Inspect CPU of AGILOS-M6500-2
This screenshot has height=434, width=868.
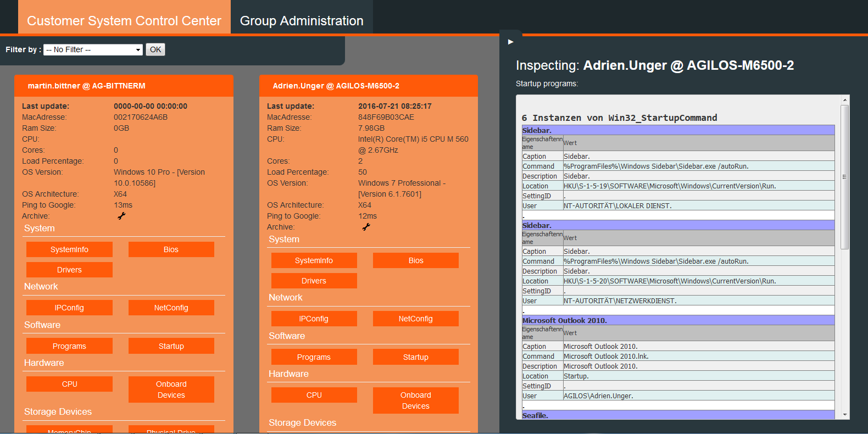point(314,395)
